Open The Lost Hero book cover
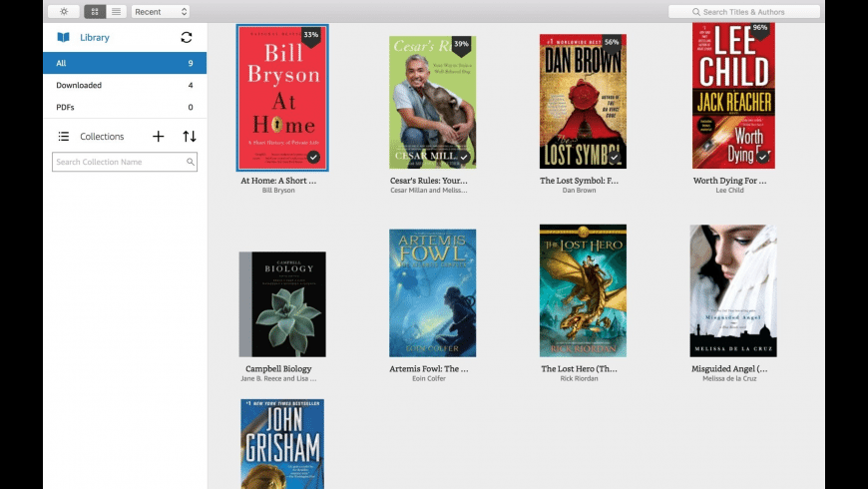The image size is (868, 489). pos(583,290)
